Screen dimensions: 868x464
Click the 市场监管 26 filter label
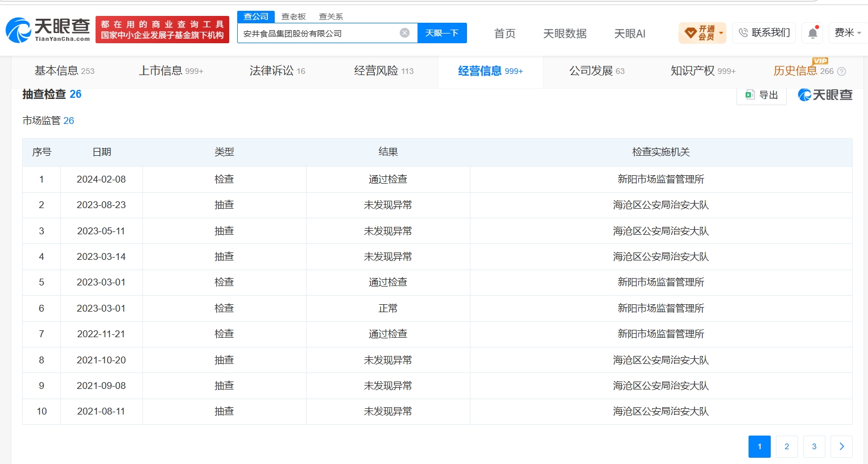coord(48,121)
